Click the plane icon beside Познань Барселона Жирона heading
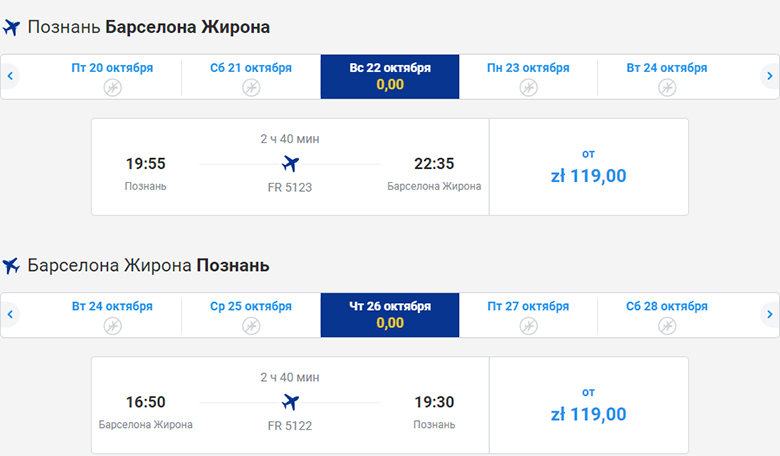Screen dimensions: 780x456 12,27
